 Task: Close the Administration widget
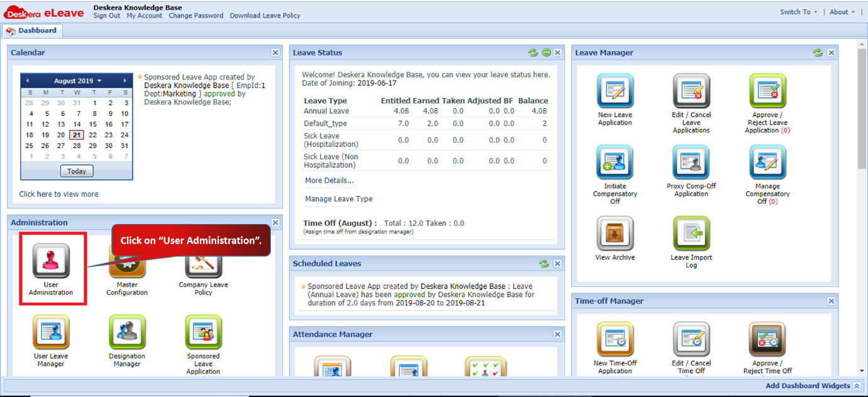pos(275,223)
